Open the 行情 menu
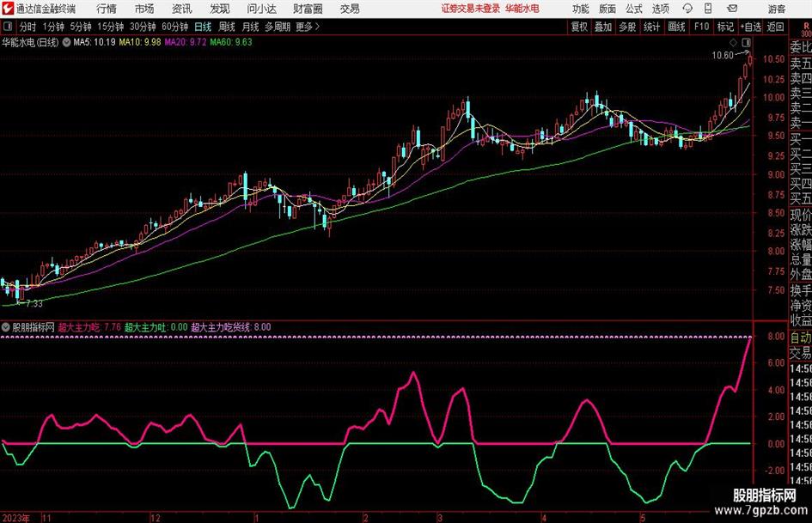This screenshot has height=523, width=812. coord(107,9)
